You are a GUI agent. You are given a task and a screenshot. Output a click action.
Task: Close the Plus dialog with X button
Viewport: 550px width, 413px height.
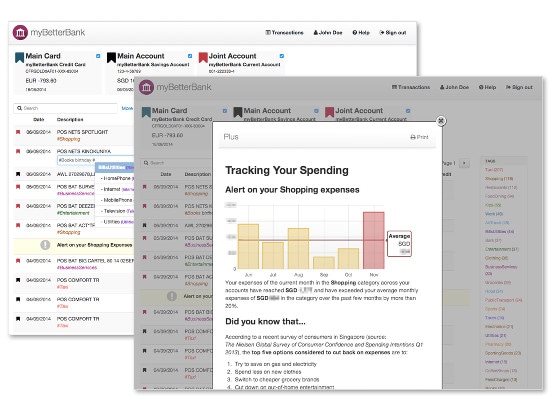point(441,121)
